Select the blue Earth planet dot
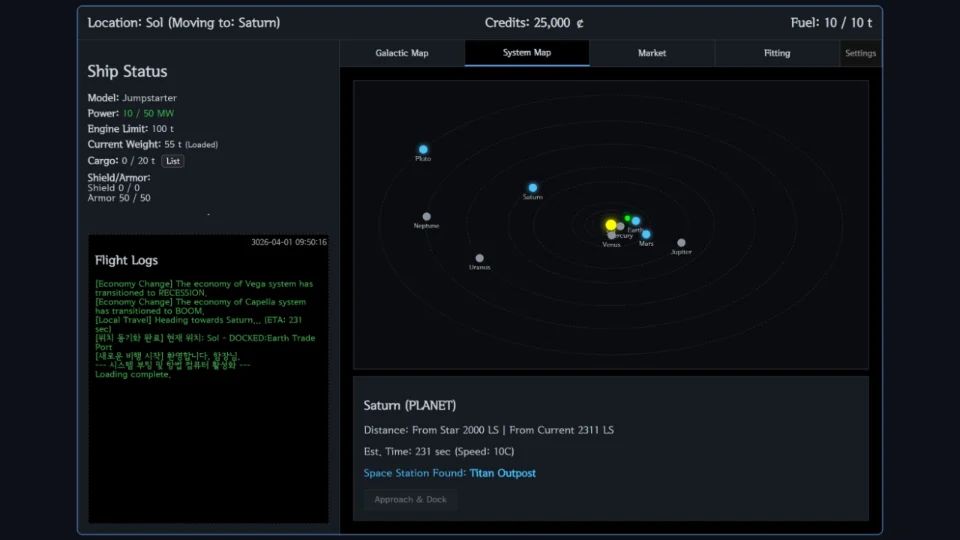Viewport: 960px width, 540px height. [x=636, y=221]
